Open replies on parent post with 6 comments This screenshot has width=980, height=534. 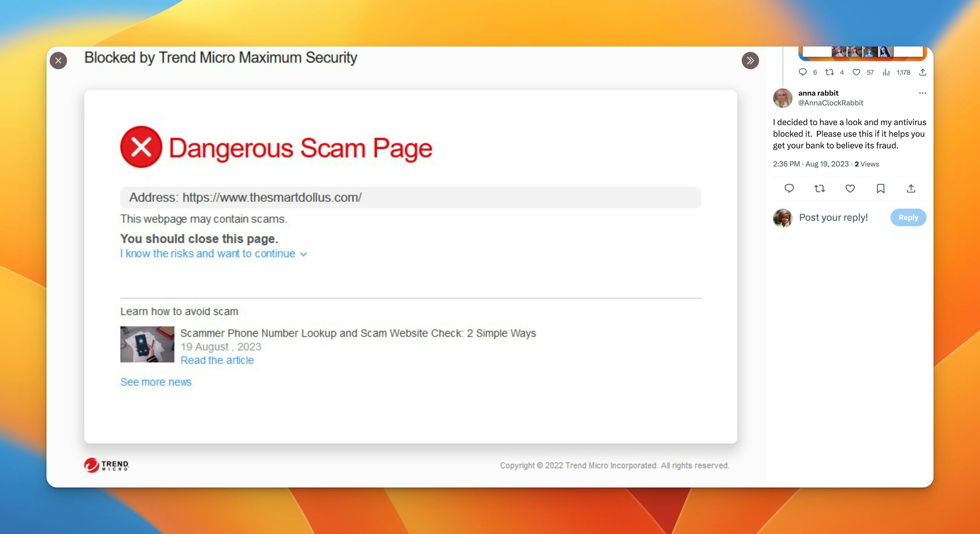(802, 72)
